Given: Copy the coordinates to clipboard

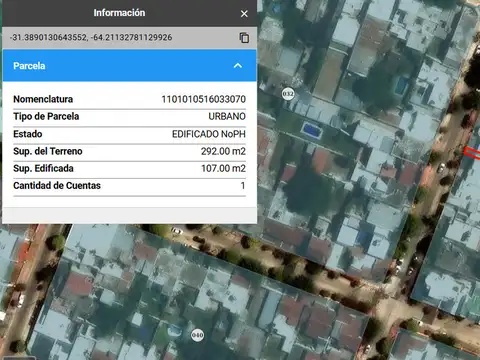Looking at the screenshot, I should click(x=244, y=38).
